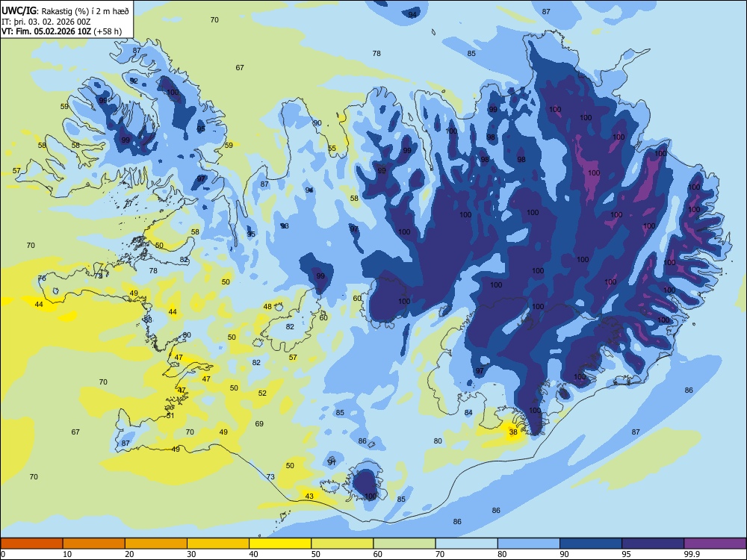Click the '20' legend scale label
This screenshot has height=560, width=747.
(129, 554)
